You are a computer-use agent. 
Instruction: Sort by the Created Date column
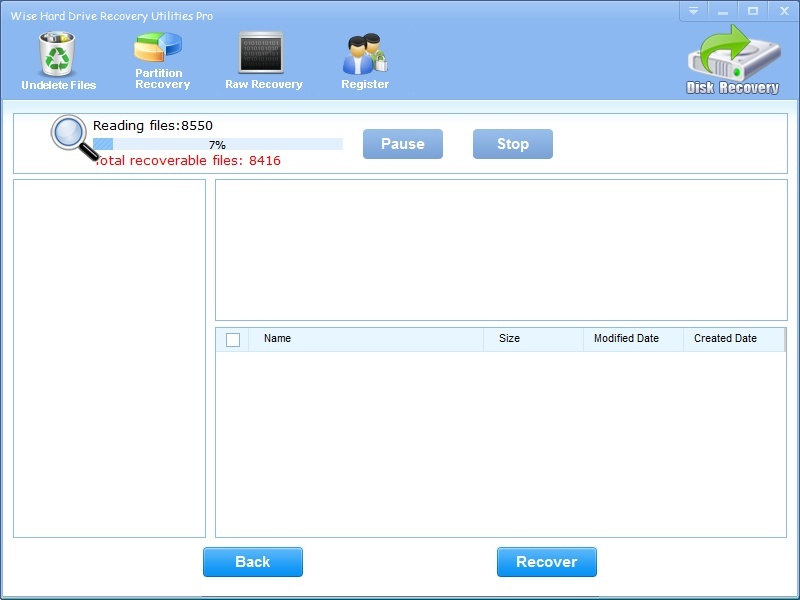[x=734, y=339]
